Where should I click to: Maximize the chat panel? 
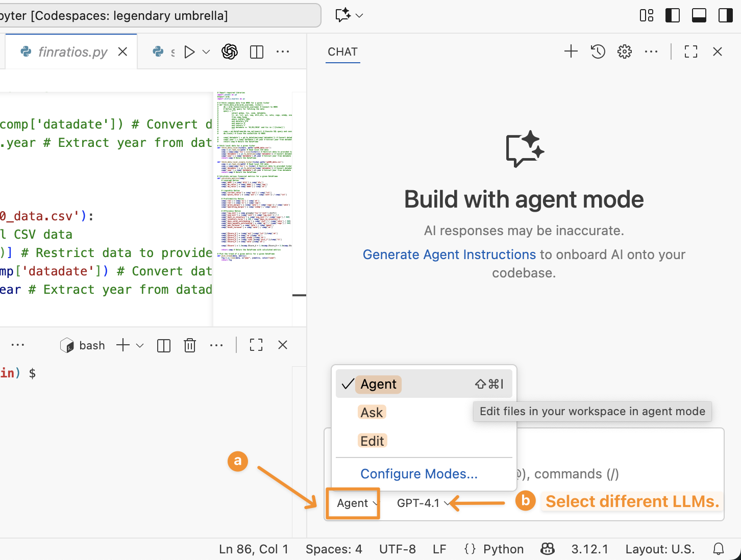(691, 52)
